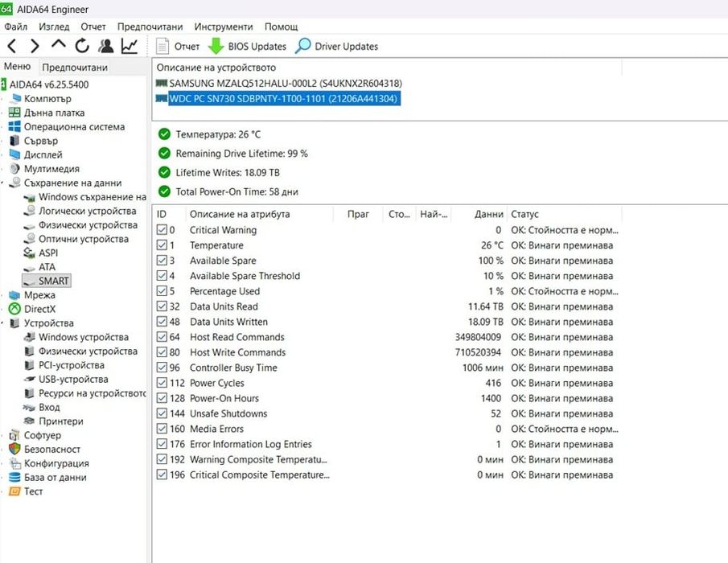Click the Мултимедия speaker icon

[14, 168]
